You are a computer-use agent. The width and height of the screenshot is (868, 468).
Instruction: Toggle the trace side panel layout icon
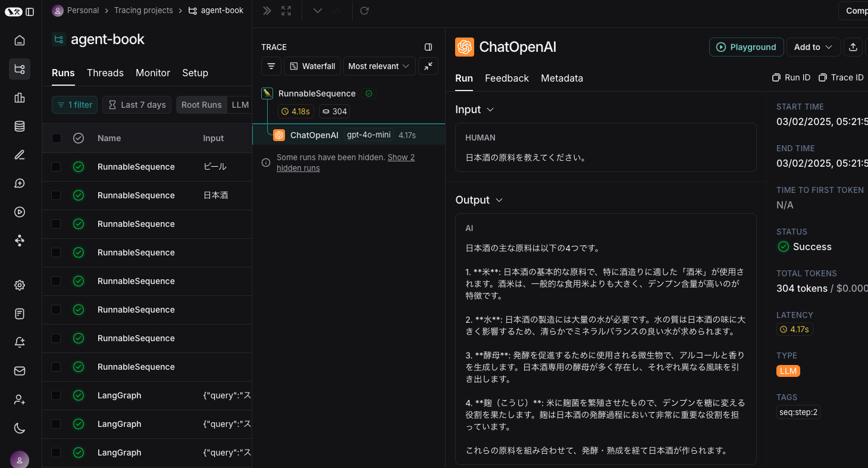(428, 47)
